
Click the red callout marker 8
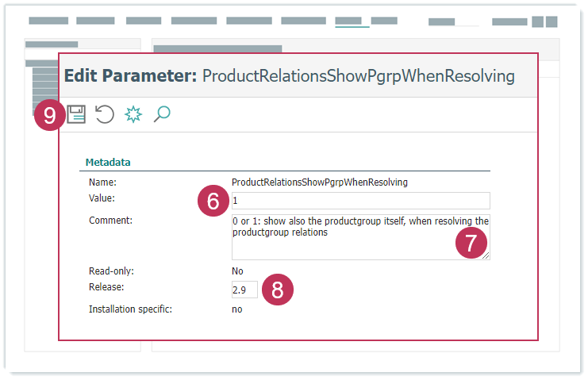278,290
